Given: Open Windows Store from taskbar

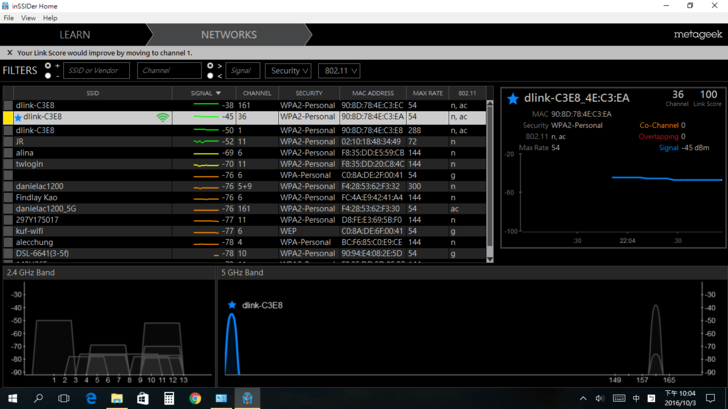Looking at the screenshot, I should point(143,398).
